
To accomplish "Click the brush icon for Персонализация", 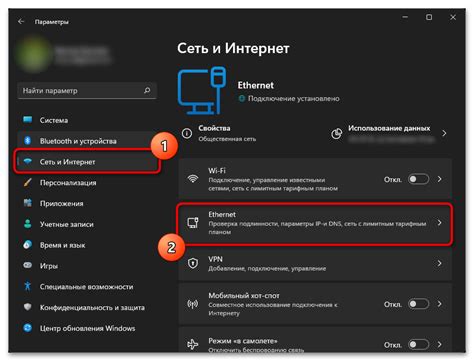I will [28, 182].
